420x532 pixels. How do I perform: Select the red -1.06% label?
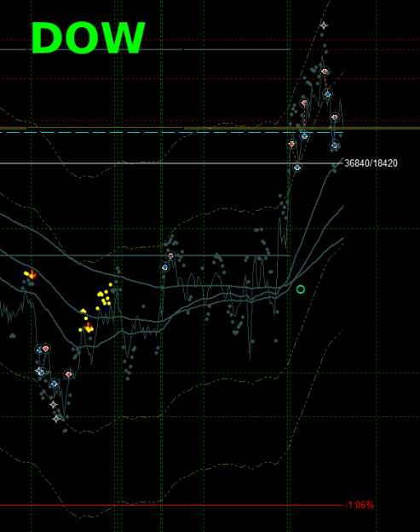360,506
